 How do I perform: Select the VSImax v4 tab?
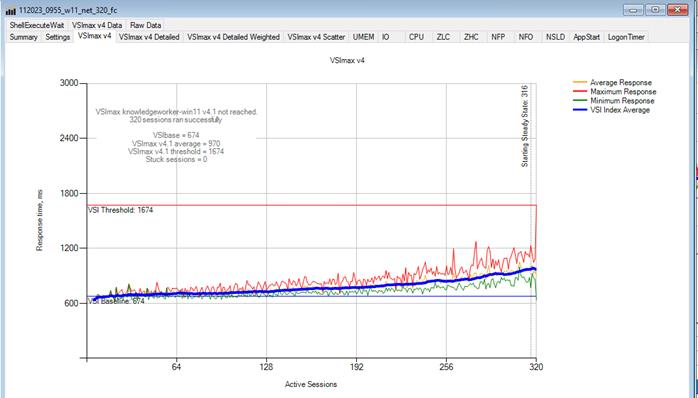(94, 36)
